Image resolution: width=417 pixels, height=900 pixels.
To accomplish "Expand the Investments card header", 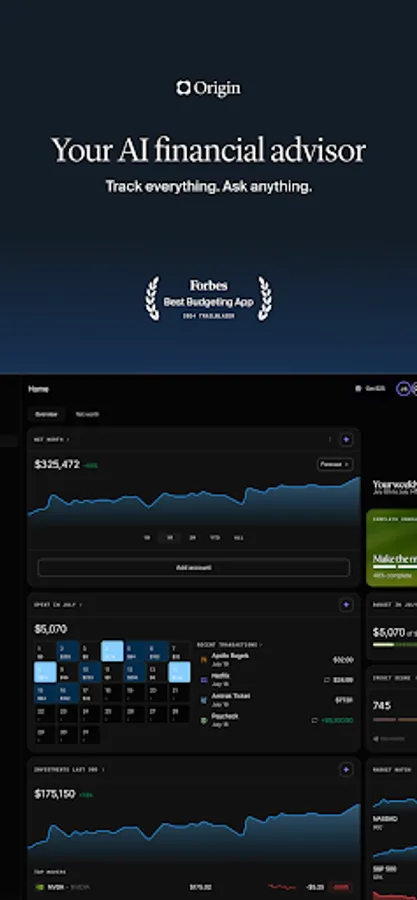I will [68, 769].
